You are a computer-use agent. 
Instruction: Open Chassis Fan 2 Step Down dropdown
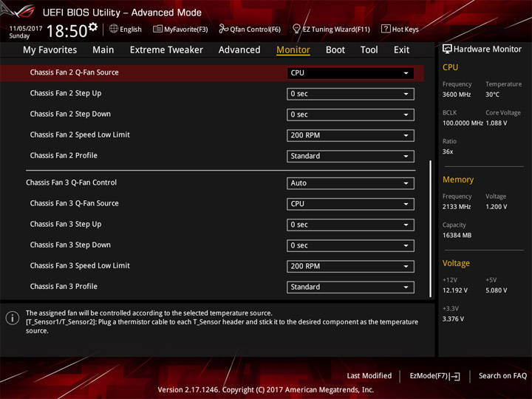tap(350, 115)
